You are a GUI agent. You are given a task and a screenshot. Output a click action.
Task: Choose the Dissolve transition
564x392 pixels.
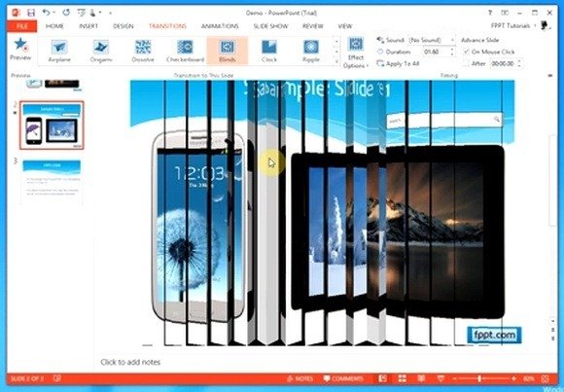(x=143, y=51)
